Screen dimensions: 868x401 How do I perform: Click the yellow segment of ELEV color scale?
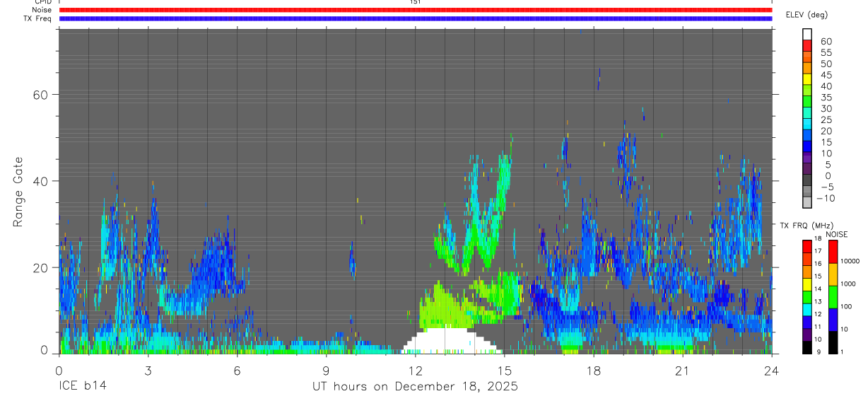click(x=807, y=79)
